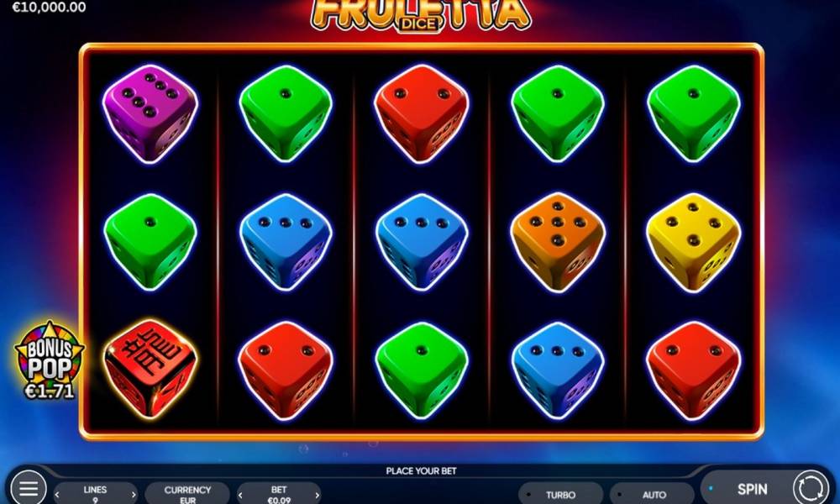Select the red Chinese symbol dice

[x=150, y=369]
